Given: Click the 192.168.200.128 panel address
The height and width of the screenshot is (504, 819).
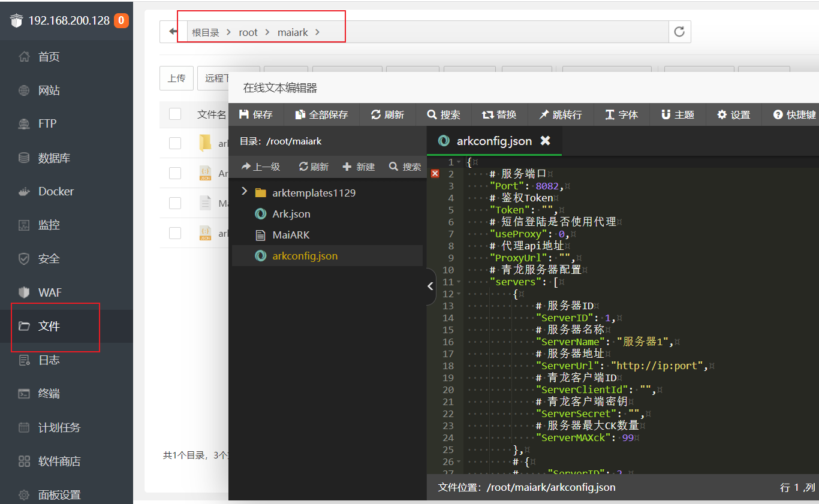Looking at the screenshot, I should pyautogui.click(x=69, y=20).
